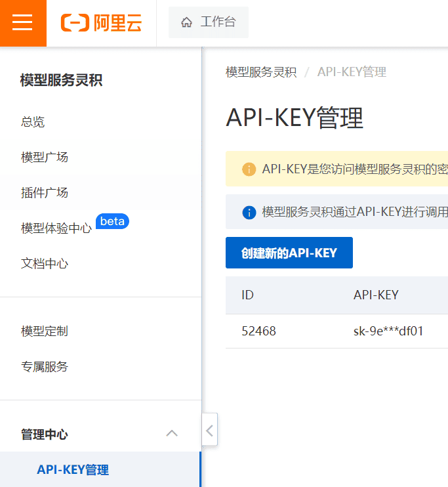Click the blue info icon
Viewport: 448px width, 487px height.
click(x=249, y=213)
